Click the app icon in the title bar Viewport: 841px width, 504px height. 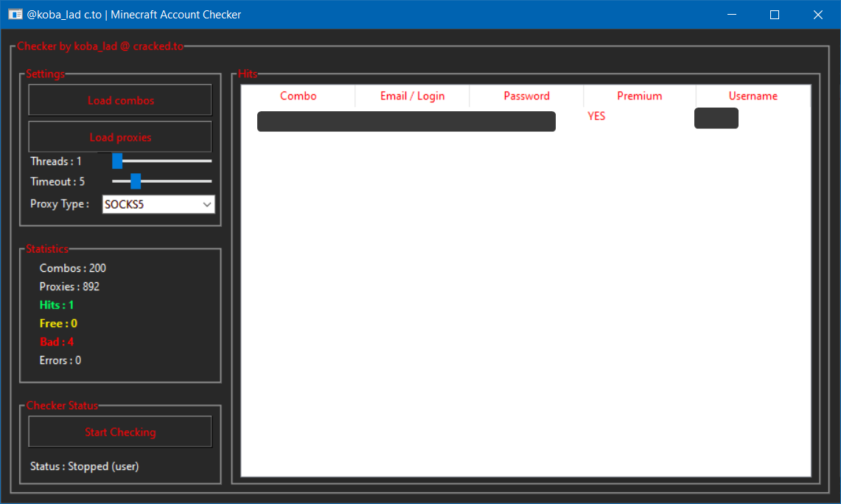[15, 15]
